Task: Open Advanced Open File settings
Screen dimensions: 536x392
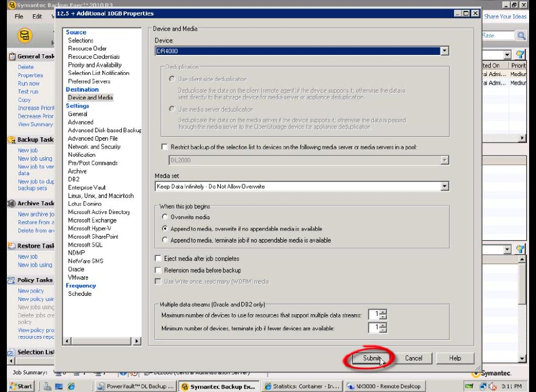Action: (93, 138)
